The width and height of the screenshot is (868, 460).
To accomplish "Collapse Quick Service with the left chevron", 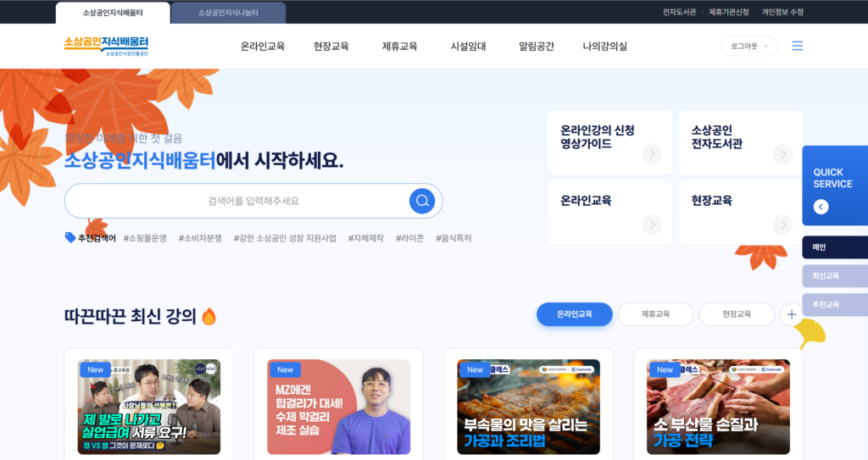I will click(821, 207).
